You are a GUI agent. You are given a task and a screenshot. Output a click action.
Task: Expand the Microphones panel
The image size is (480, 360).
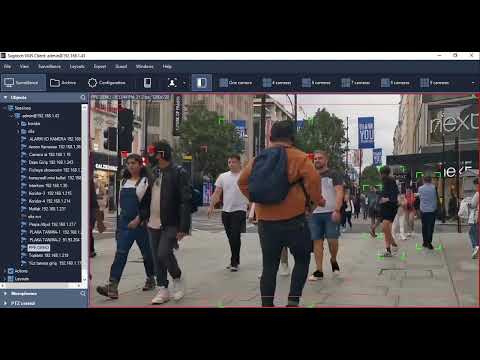click(5, 294)
